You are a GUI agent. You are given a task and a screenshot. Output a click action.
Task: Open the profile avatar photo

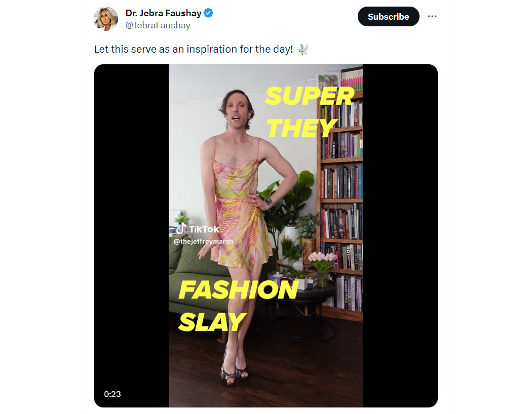tap(106, 19)
